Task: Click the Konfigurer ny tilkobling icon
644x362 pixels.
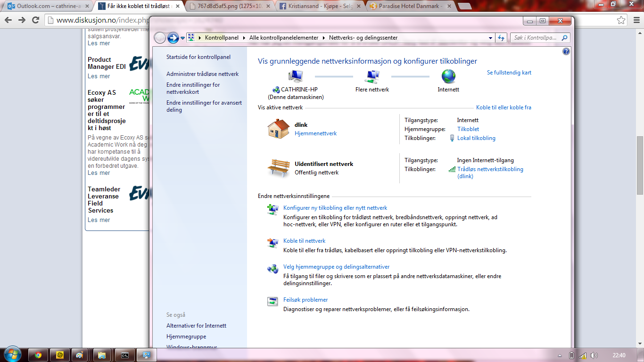Action: pyautogui.click(x=272, y=209)
